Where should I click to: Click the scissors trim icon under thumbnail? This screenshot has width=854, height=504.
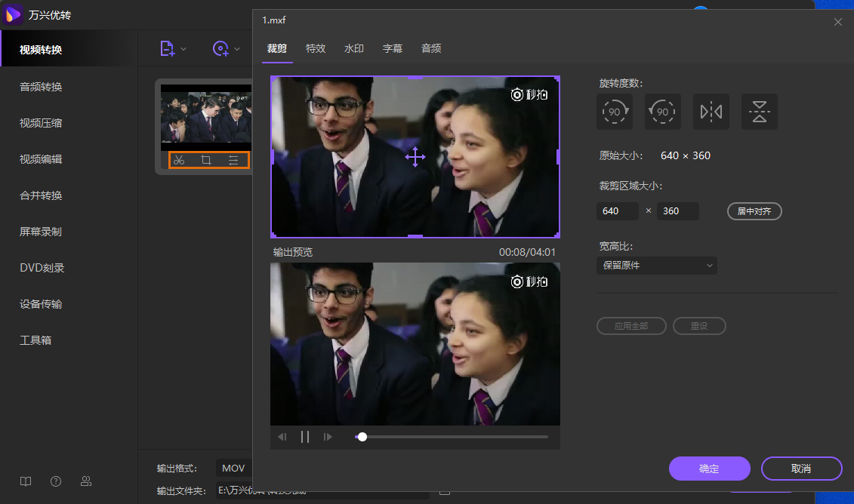pos(179,160)
